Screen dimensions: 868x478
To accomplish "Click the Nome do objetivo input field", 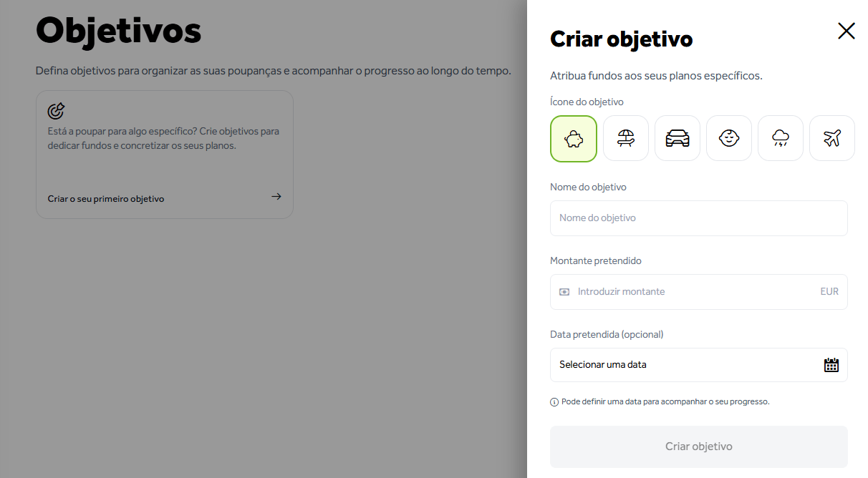I will [x=698, y=218].
